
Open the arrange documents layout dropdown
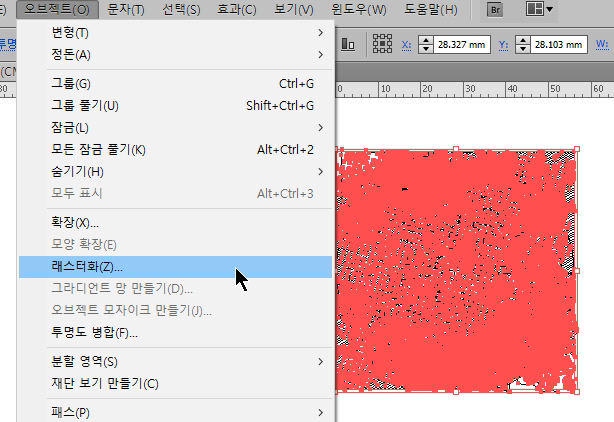pos(539,9)
